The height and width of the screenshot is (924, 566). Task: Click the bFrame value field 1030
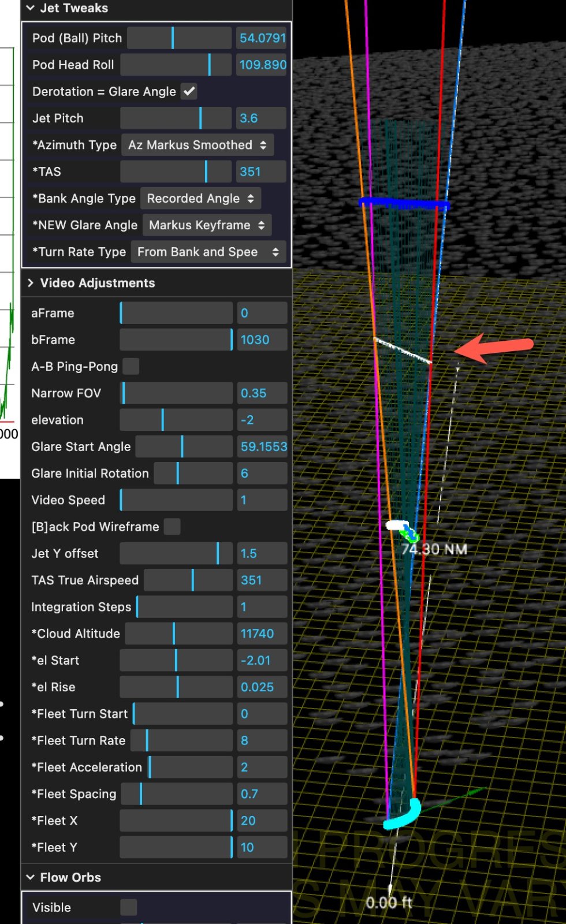click(x=262, y=340)
